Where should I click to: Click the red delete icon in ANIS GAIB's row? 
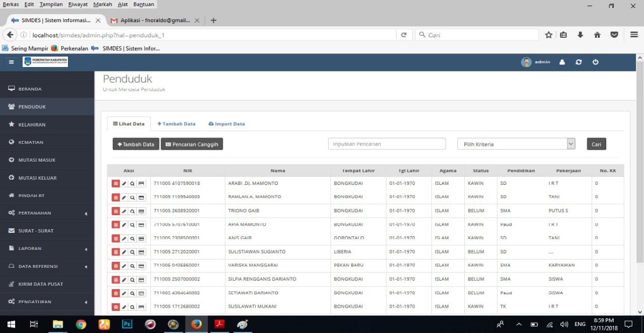click(116, 239)
